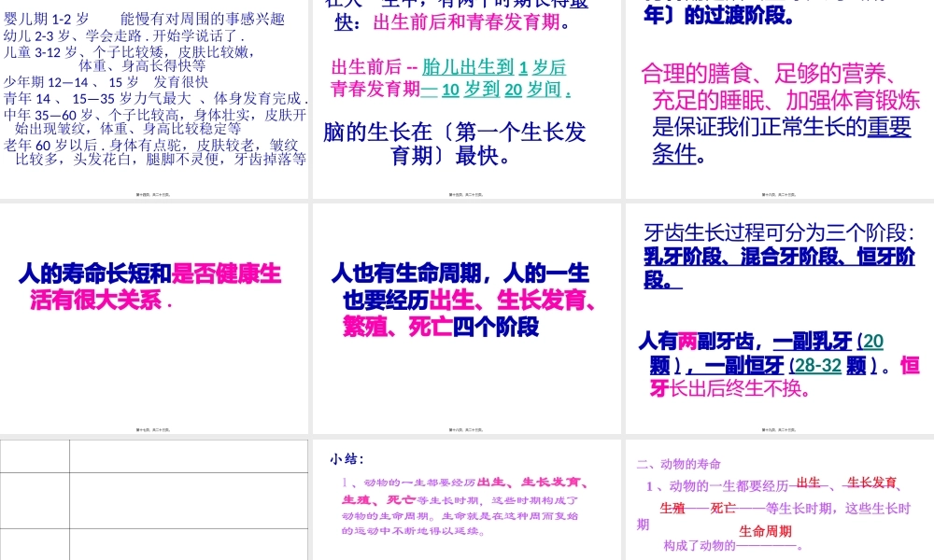
Task: Click the top-left cell of the empty table
Action: (x=35, y=456)
